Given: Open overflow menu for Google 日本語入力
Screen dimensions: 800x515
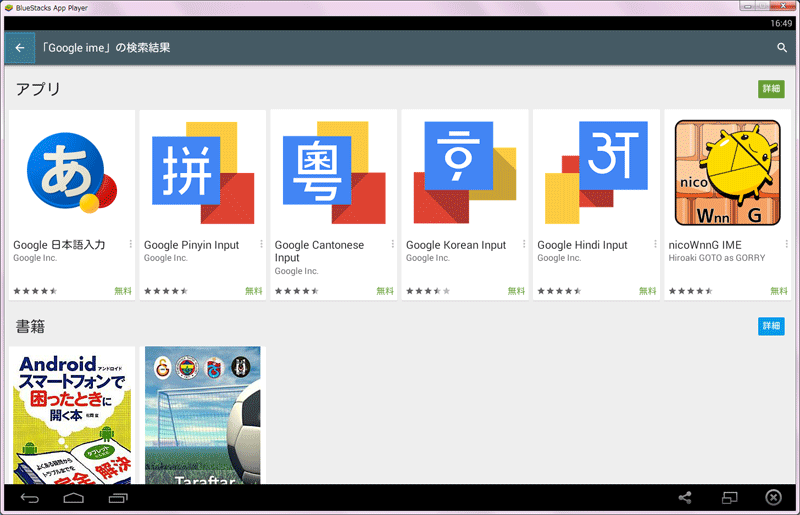Looking at the screenshot, I should click(x=131, y=244).
